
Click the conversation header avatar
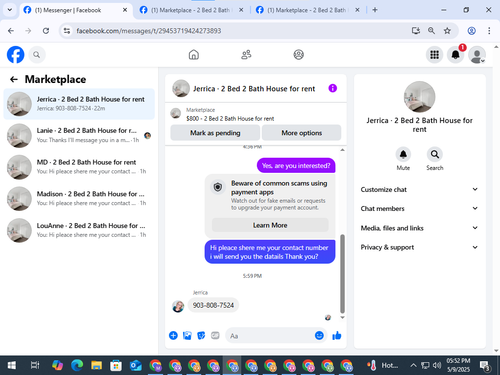[x=181, y=88]
